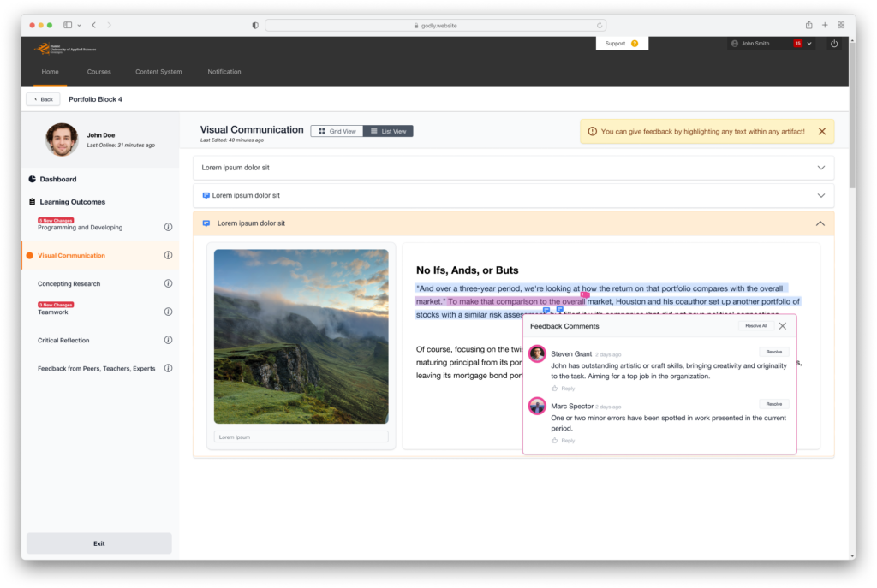Viewport: 877px width, 588px height.
Task: Click Steven Grant's avatar
Action: coord(537,353)
